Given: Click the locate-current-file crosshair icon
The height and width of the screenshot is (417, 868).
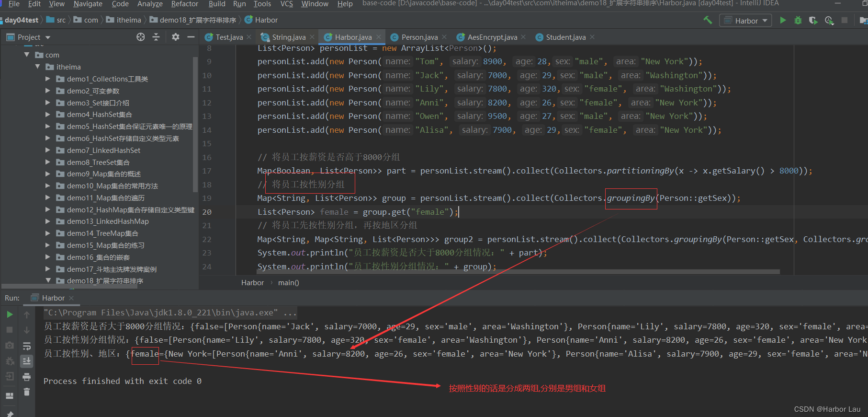Looking at the screenshot, I should pos(140,37).
